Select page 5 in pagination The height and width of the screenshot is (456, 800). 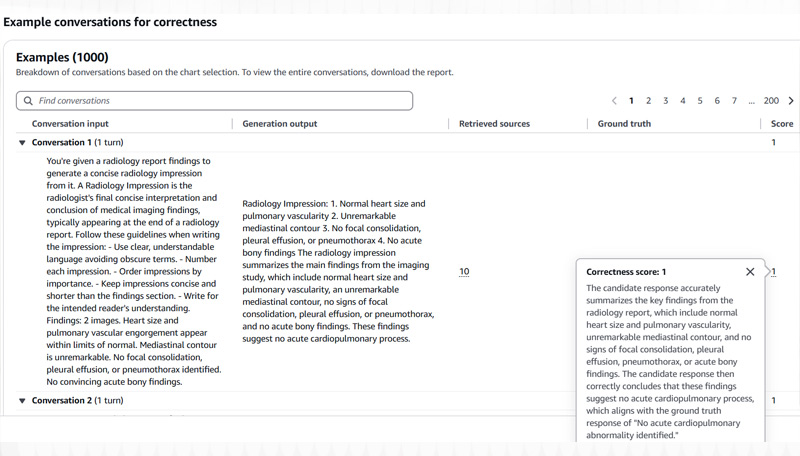[x=700, y=101]
